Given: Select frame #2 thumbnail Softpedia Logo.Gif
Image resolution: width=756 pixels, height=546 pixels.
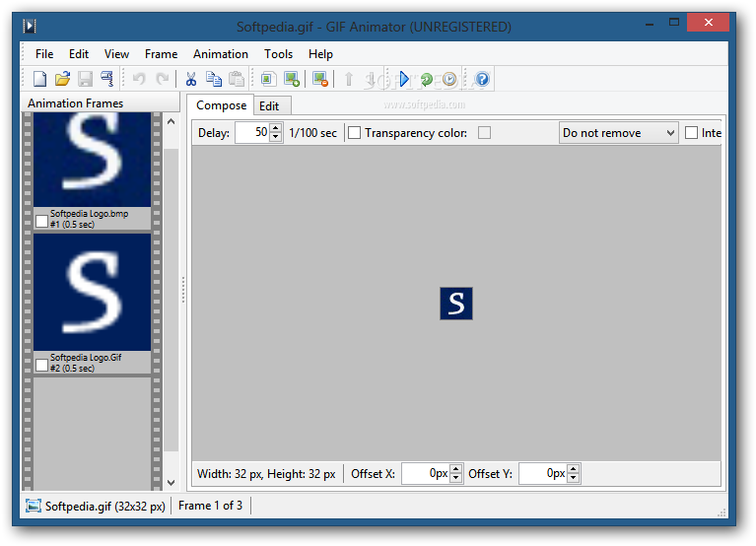Looking at the screenshot, I should [92, 293].
